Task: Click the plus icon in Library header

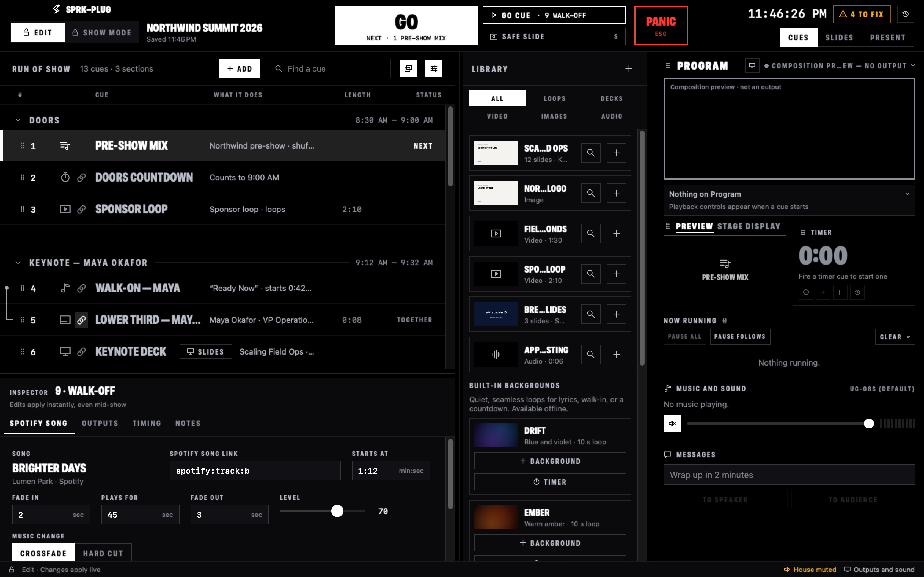Action: [x=629, y=69]
